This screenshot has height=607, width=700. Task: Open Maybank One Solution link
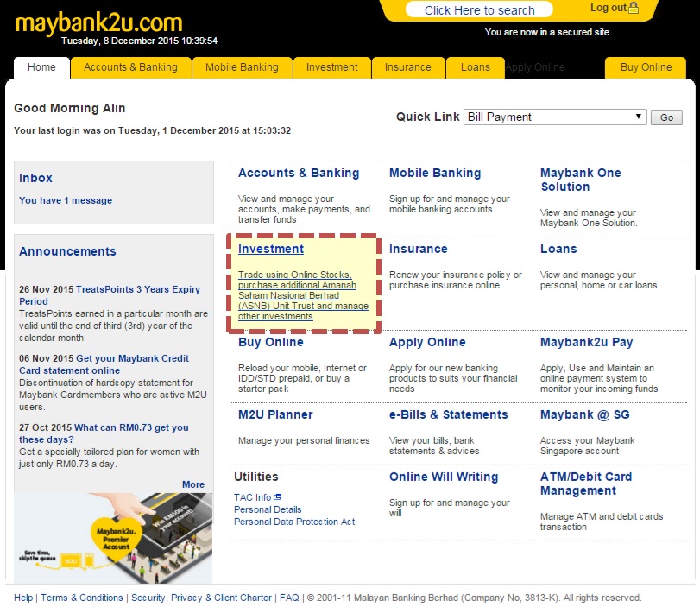[x=581, y=180]
